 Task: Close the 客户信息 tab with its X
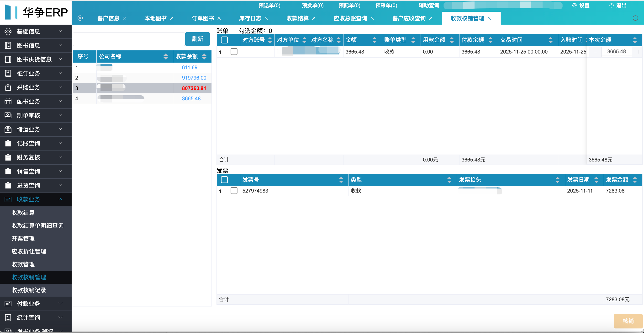tap(125, 18)
